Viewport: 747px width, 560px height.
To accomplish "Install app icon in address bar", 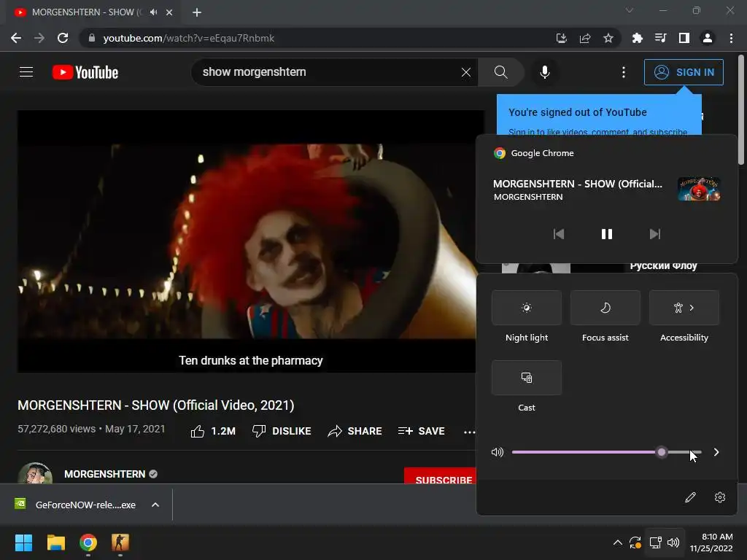I will coord(562,38).
